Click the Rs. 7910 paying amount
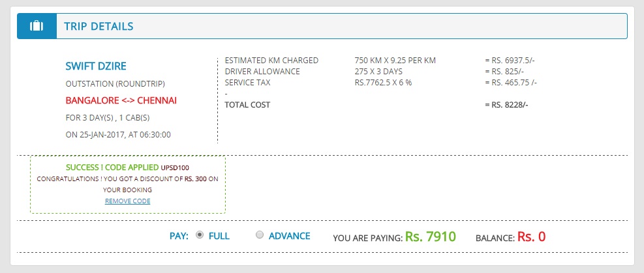The image size is (644, 273). (x=430, y=237)
